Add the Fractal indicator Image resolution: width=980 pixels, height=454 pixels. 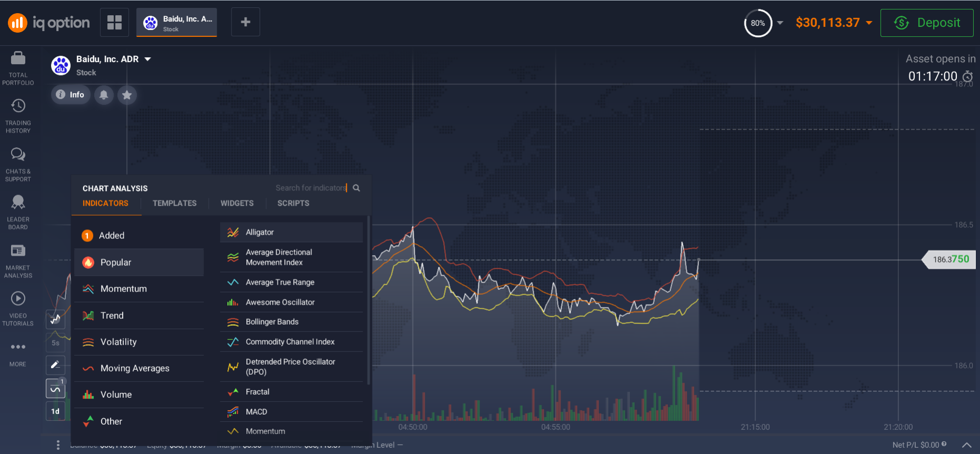[x=292, y=392]
